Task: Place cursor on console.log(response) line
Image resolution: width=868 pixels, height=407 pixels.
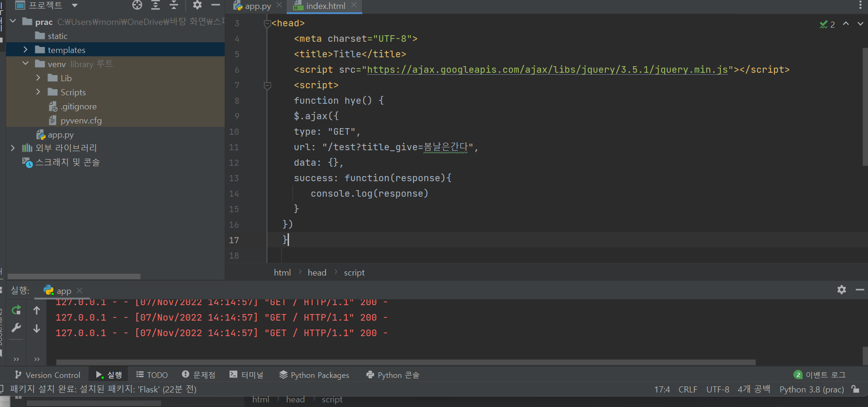Action: click(x=369, y=193)
